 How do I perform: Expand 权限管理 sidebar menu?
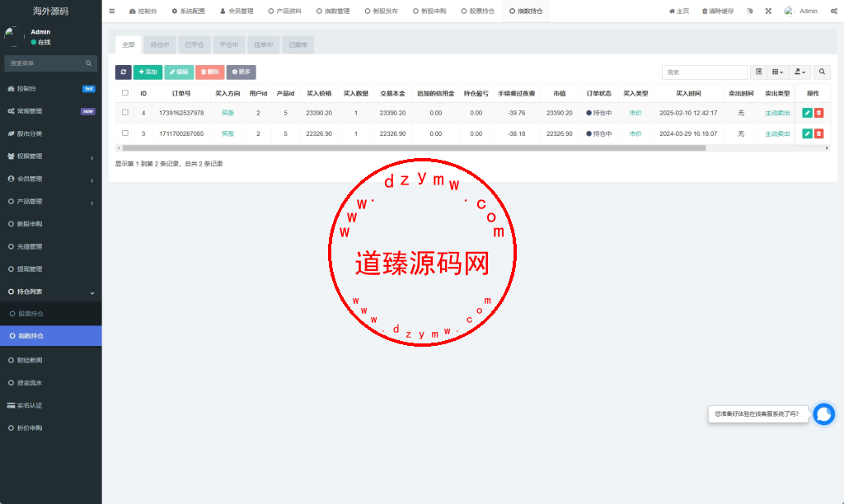(x=50, y=156)
